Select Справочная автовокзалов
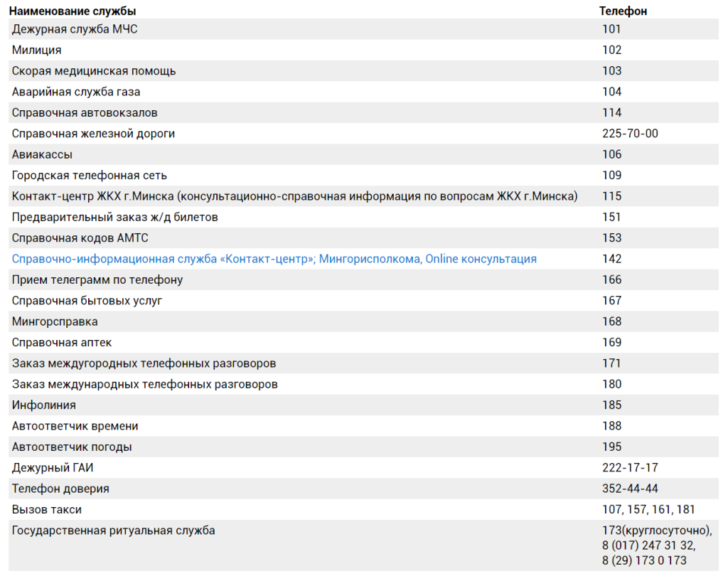 point(85,112)
